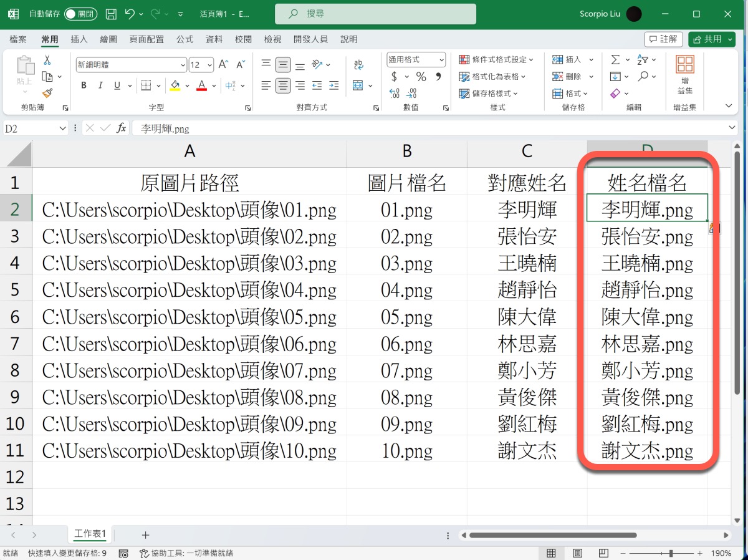Viewport: 748px width, 560px height.
Task: Apply bold with the B icon
Action: [x=84, y=85]
